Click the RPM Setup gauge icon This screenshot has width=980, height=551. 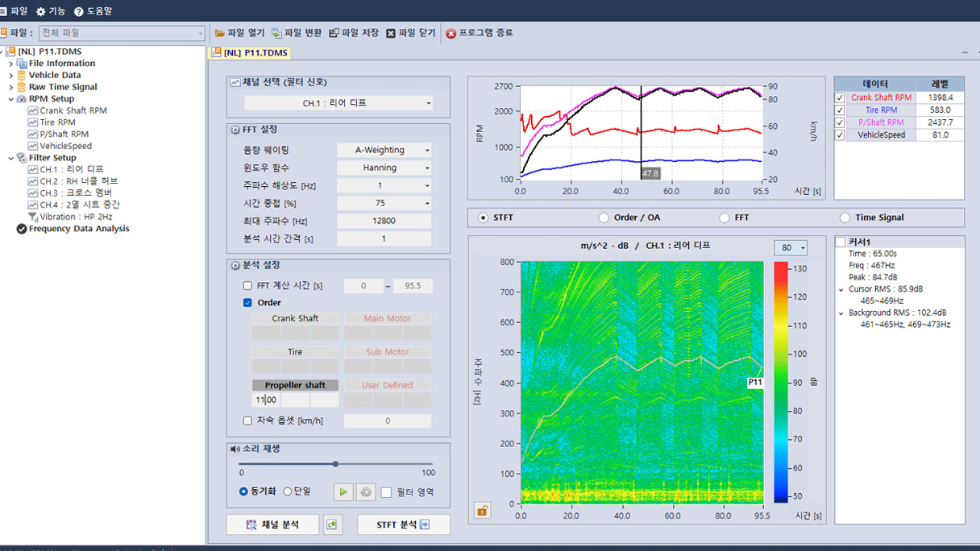point(22,99)
